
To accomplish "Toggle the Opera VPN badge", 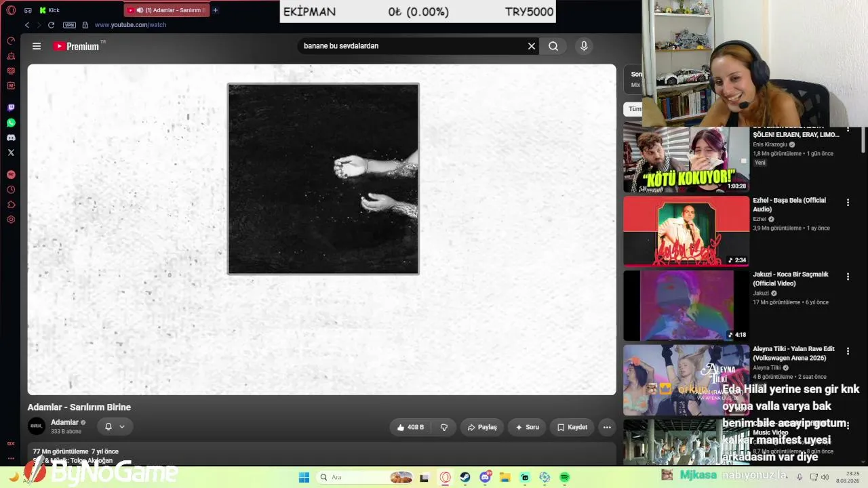I will 69,25.
